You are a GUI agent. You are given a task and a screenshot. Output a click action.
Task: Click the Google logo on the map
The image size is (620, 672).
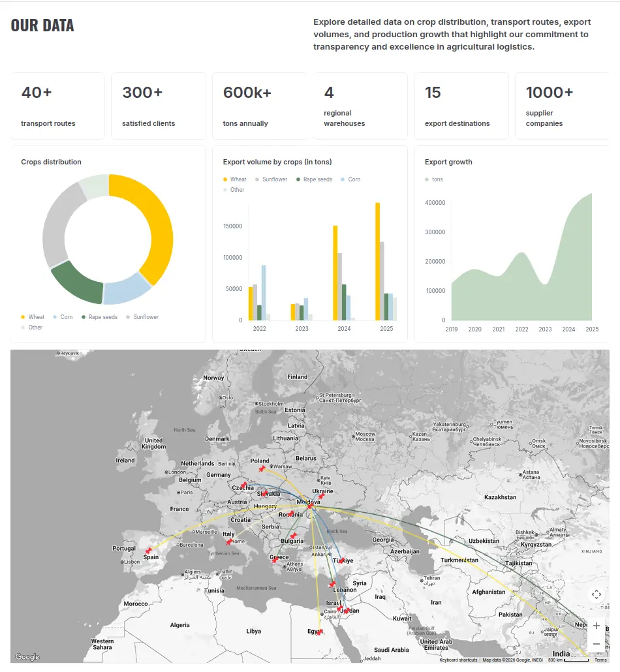[x=27, y=656]
